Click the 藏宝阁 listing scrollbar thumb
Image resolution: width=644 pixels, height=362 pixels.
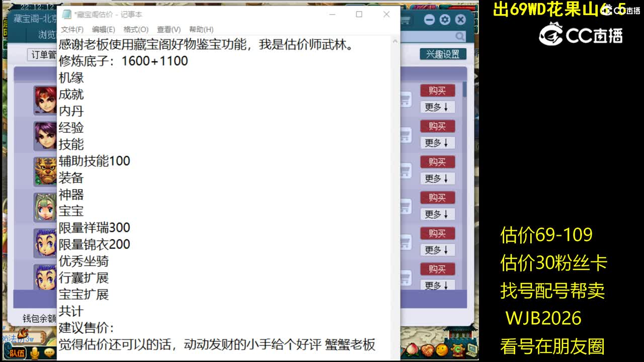464,89
